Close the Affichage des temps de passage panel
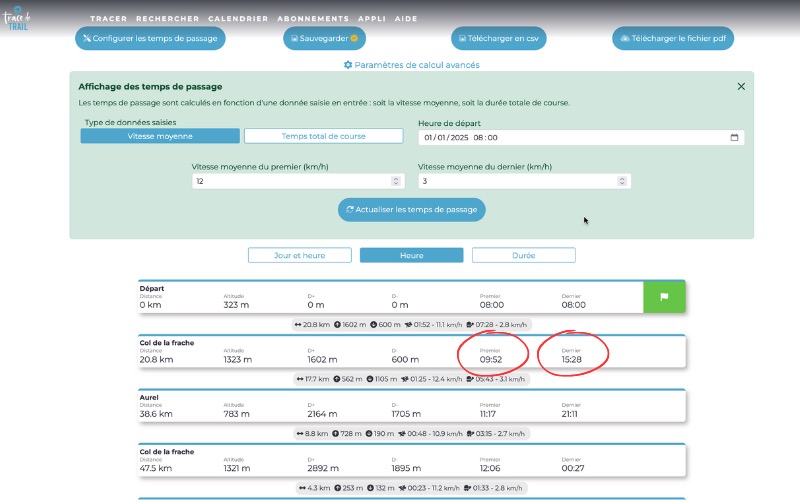This screenshot has height=500, width=800. 741,86
